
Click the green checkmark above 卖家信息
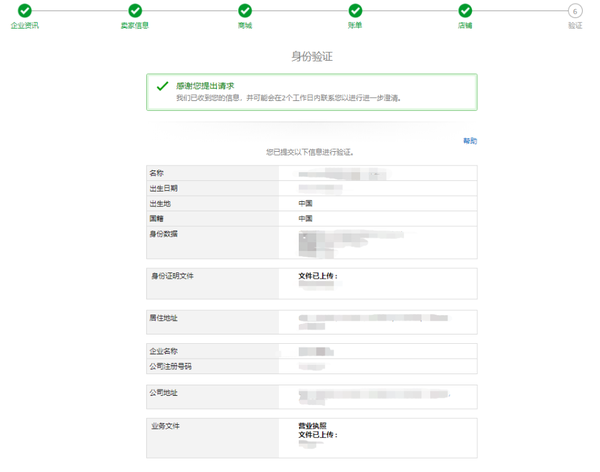pyautogui.click(x=135, y=11)
